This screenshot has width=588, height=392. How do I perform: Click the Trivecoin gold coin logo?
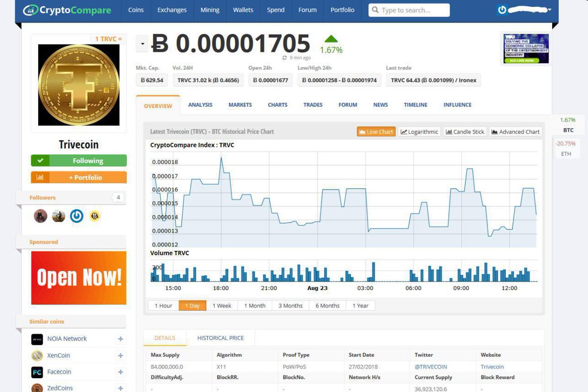pyautogui.click(x=79, y=85)
